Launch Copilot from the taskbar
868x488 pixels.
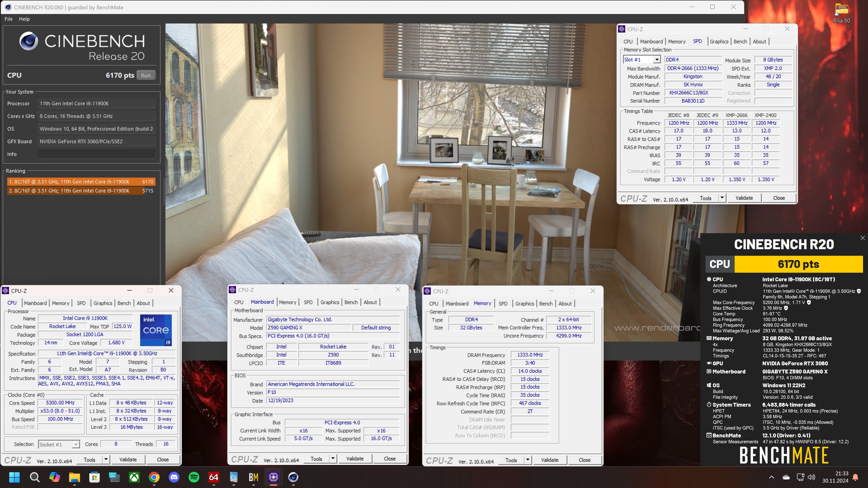54,477
